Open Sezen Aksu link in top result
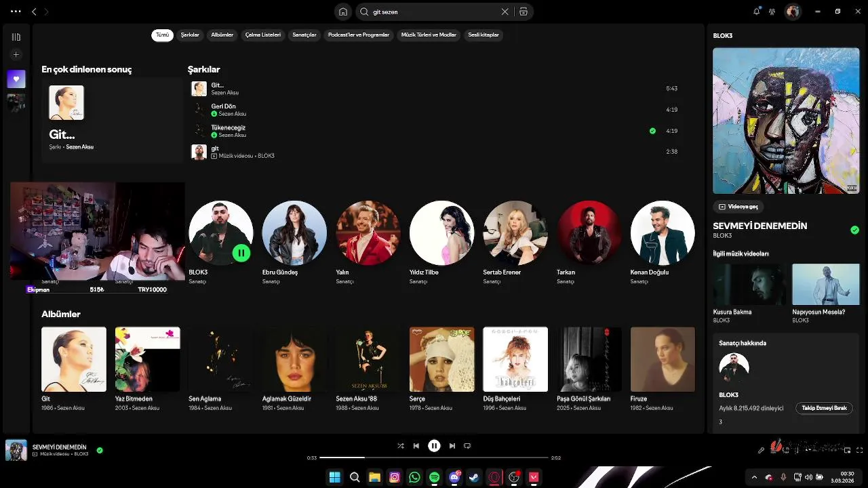 (x=80, y=147)
